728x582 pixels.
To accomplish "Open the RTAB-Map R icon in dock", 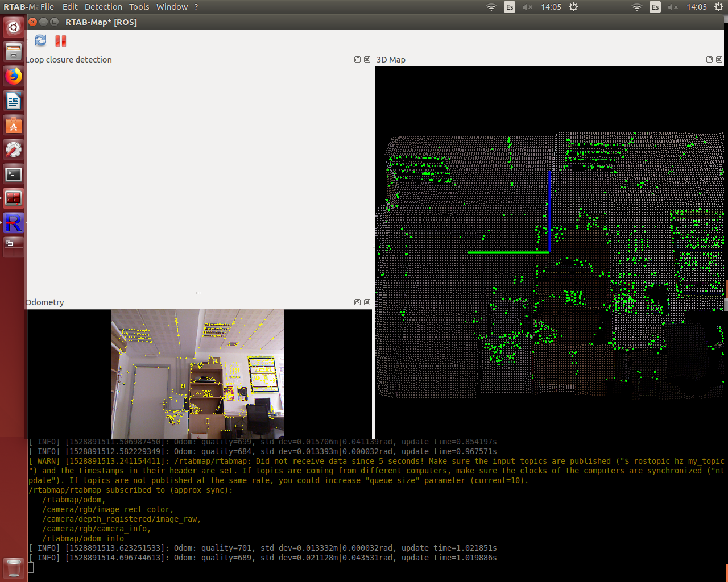I will (x=14, y=223).
